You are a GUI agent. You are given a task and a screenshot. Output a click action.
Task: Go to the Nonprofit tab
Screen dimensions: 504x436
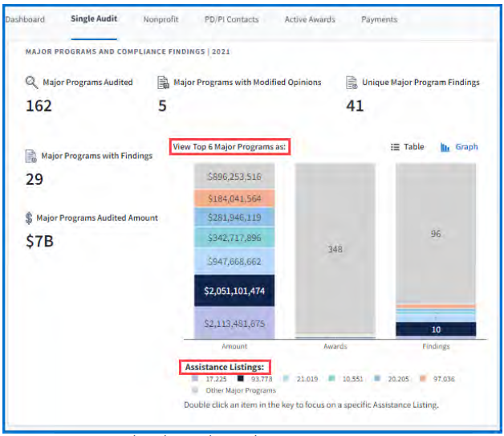(161, 19)
